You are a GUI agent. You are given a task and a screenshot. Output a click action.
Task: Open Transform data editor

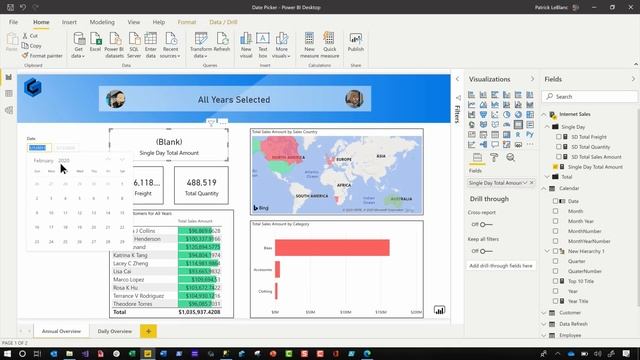click(x=201, y=45)
